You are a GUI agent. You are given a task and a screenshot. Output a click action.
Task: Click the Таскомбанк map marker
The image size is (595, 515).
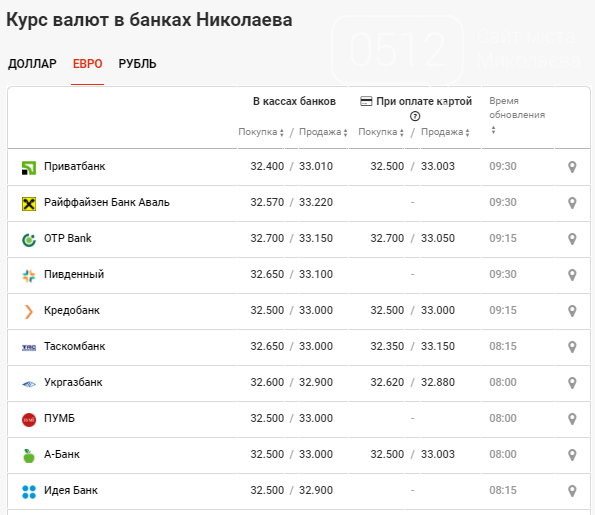click(x=572, y=347)
